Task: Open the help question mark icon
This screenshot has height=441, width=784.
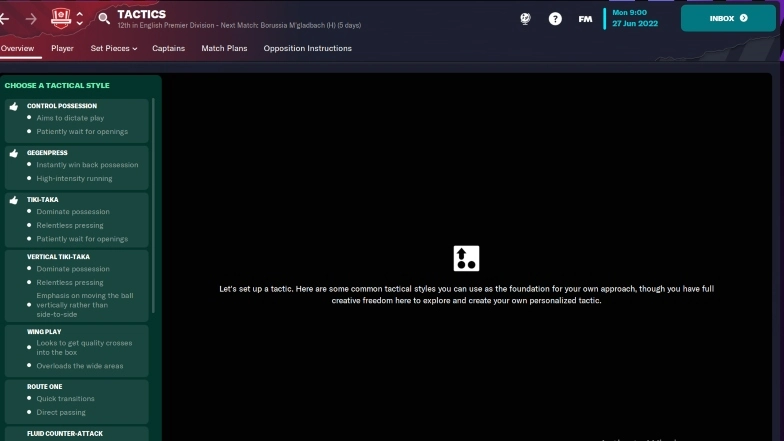Action: click(x=555, y=18)
